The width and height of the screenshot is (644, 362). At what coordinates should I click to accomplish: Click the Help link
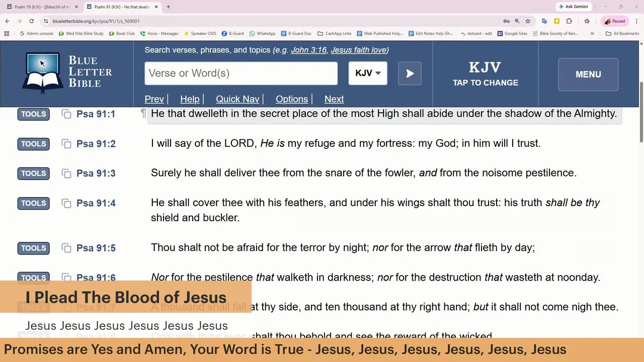pos(190,99)
